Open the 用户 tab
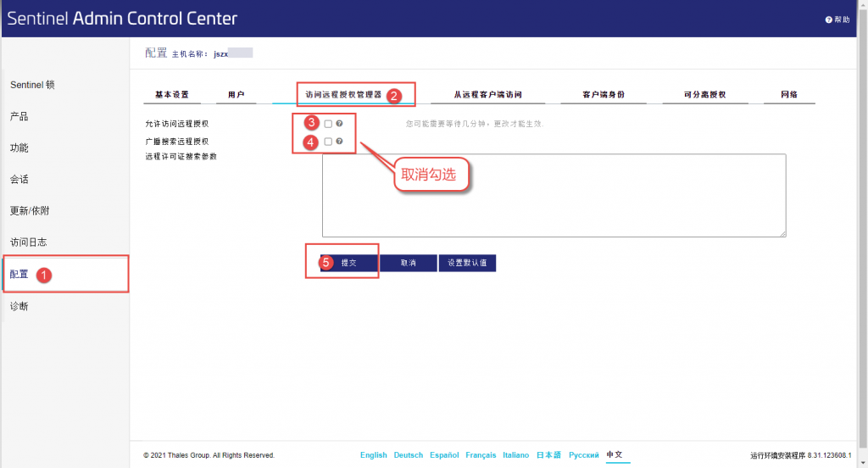The image size is (868, 468). pos(236,94)
